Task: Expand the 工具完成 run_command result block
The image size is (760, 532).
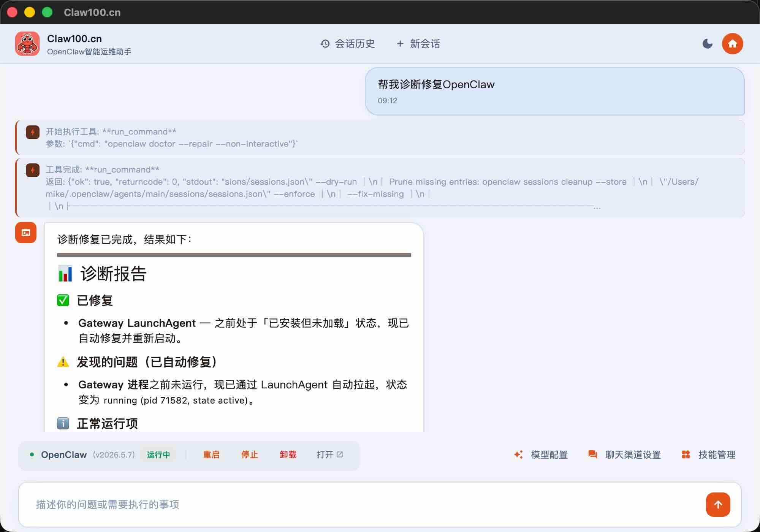Action: [380, 188]
